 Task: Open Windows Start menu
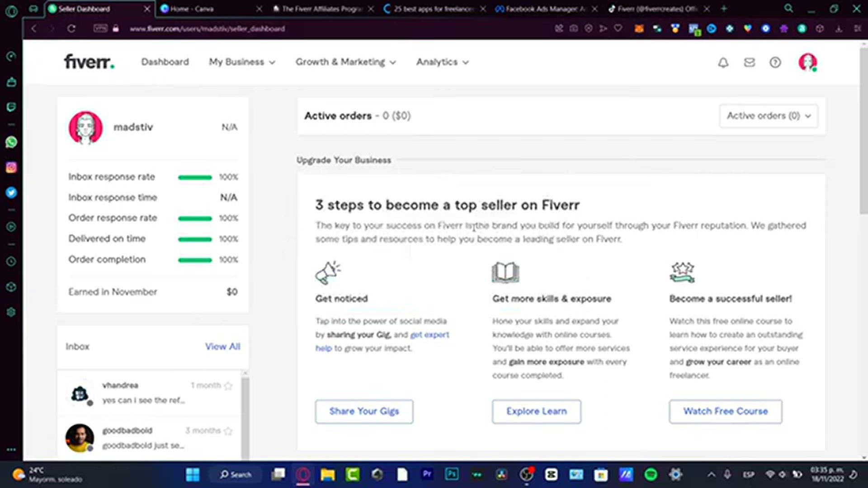tap(193, 474)
